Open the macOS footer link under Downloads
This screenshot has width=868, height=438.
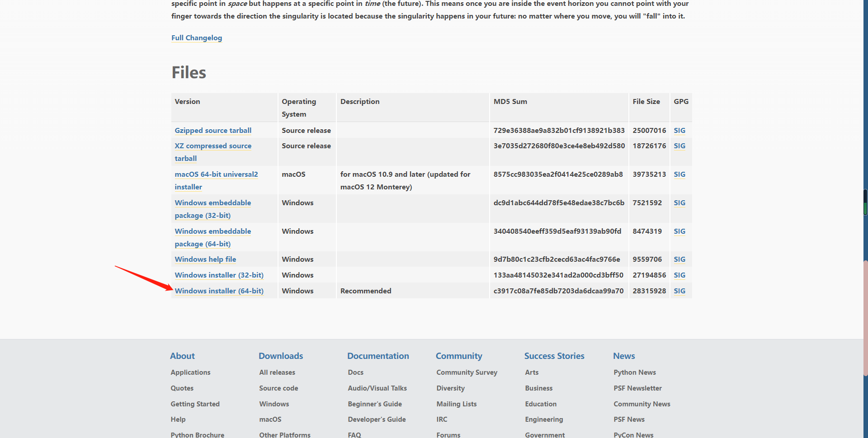[x=270, y=419]
